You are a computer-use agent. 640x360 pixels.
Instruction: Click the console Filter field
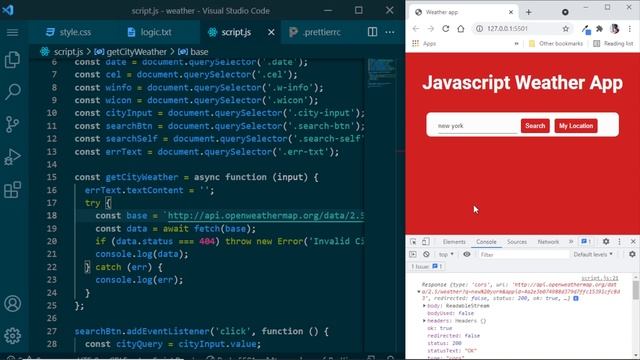click(x=523, y=255)
